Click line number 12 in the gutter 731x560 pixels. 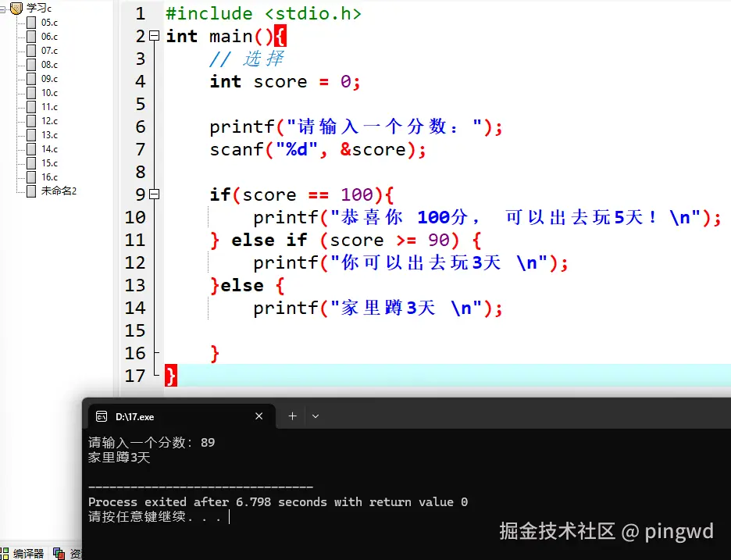click(135, 262)
